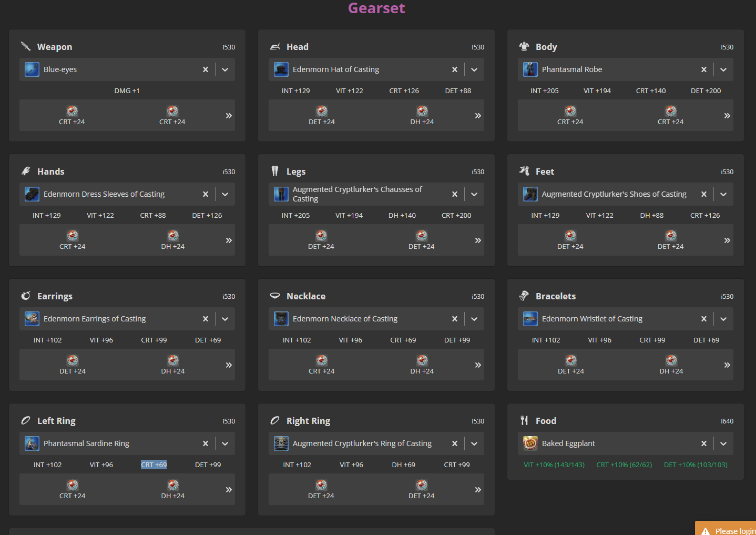Open the Right Ring item dropdown

(x=474, y=443)
